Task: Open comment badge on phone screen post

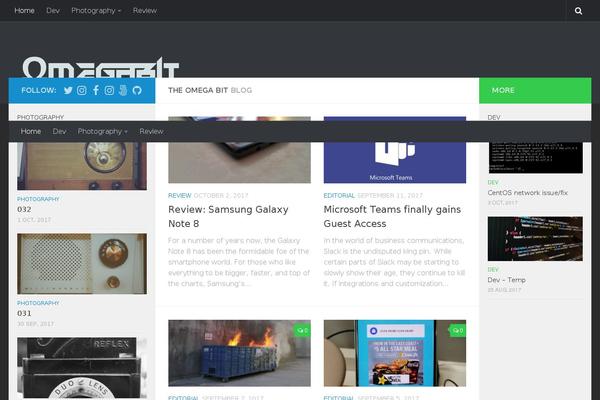Action: [458, 330]
